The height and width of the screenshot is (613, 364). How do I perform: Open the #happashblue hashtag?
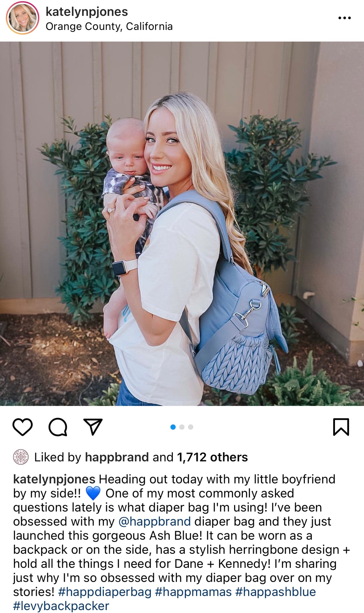coord(276,592)
